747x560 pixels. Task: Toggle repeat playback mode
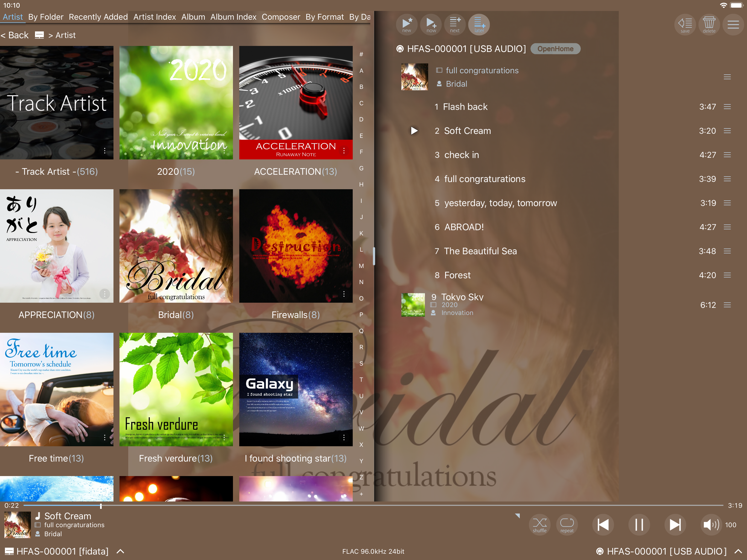(x=567, y=524)
